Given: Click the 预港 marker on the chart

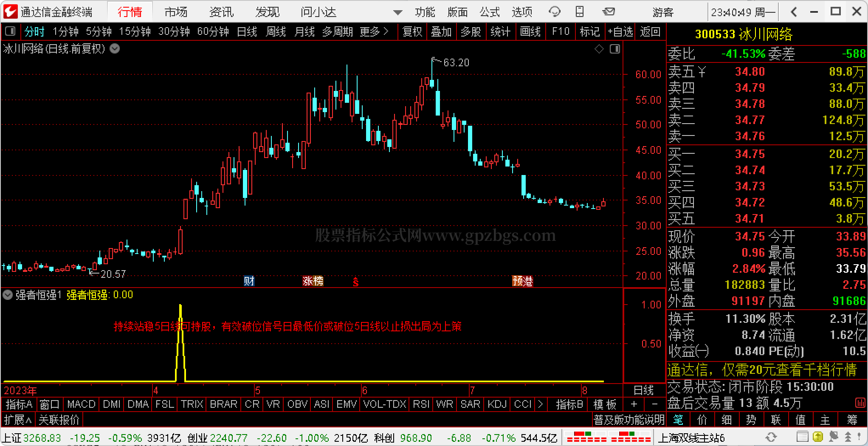Looking at the screenshot, I should click(522, 281).
